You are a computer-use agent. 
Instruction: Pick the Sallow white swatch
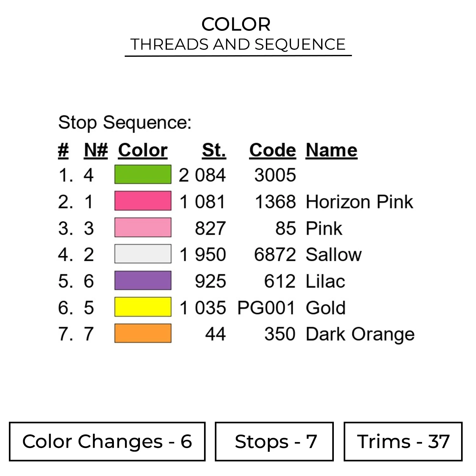click(x=143, y=254)
